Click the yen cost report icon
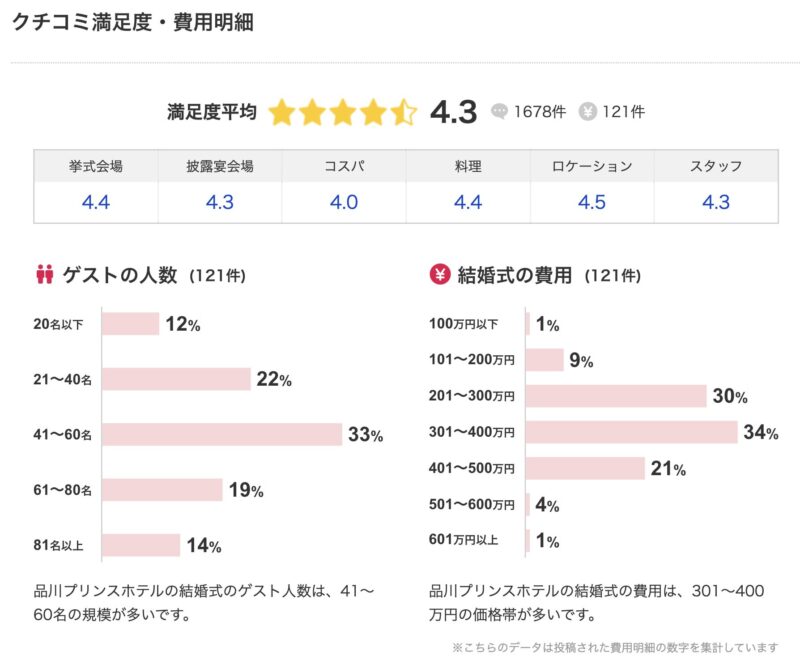 pos(588,112)
